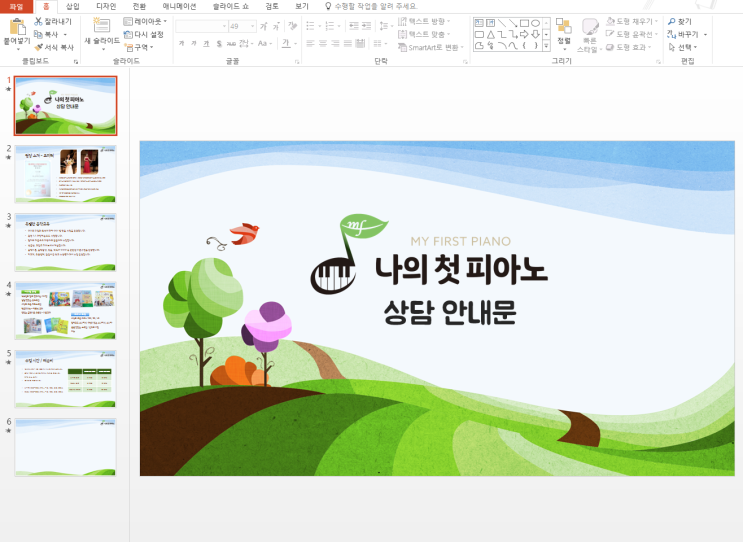Screen dimensions: 743x542
Task: Open the Section (구역) dropdown
Action: pyautogui.click(x=140, y=47)
